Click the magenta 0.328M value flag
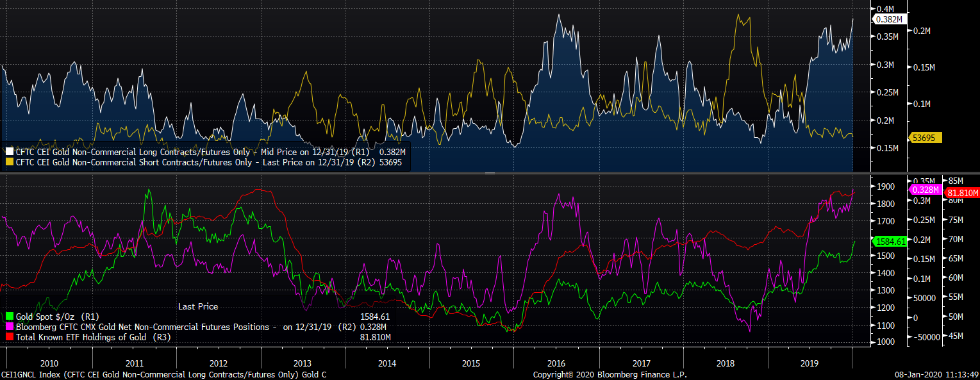This screenshot has height=380, width=980. pyautogui.click(x=924, y=190)
